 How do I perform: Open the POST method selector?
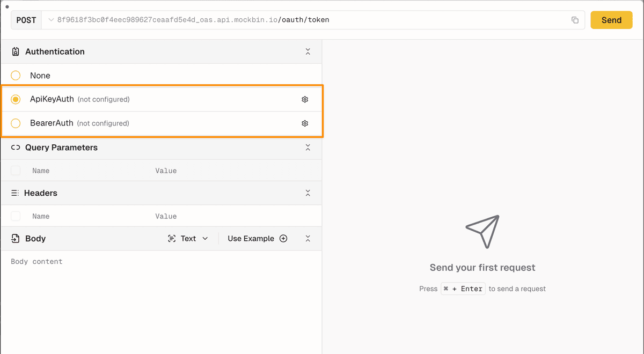[26, 20]
